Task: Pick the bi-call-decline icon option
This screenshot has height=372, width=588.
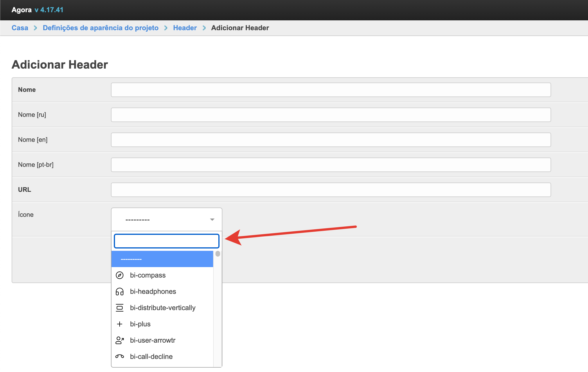Action: coord(151,357)
